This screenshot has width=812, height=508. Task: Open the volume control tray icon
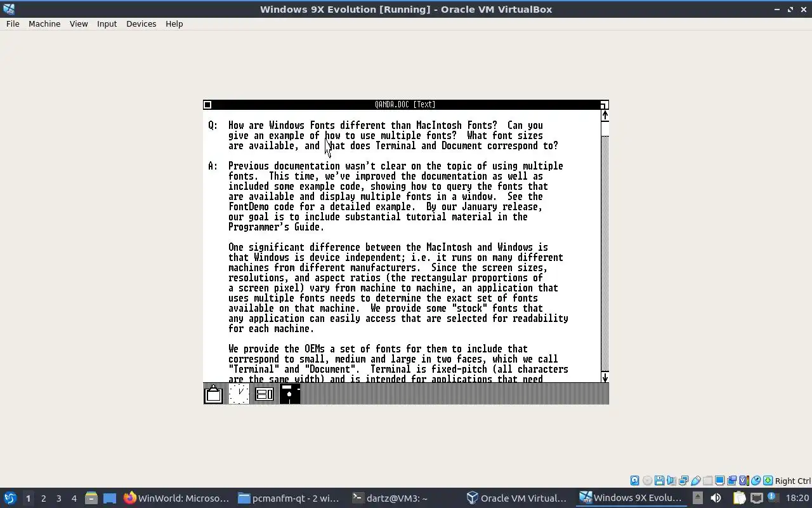716,498
